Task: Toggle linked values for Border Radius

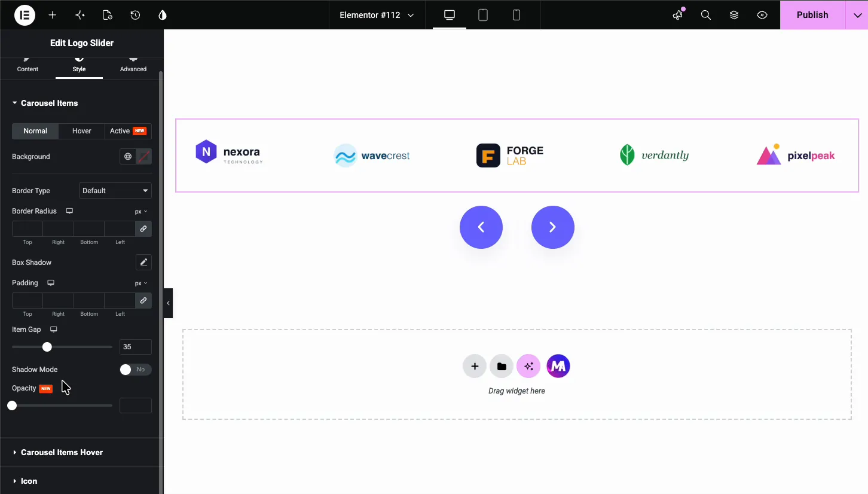Action: coord(143,228)
